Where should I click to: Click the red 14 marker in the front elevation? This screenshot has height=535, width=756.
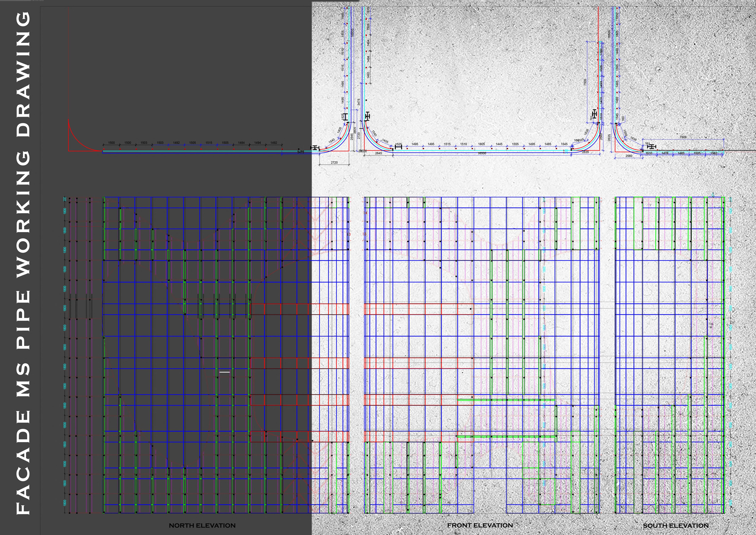(x=365, y=213)
